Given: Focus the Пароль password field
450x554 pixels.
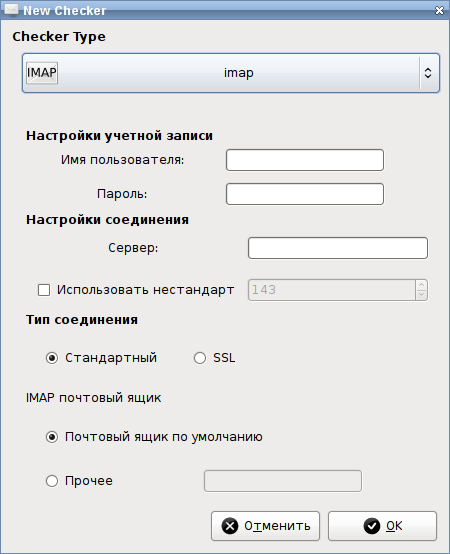Looking at the screenshot, I should pyautogui.click(x=305, y=194).
